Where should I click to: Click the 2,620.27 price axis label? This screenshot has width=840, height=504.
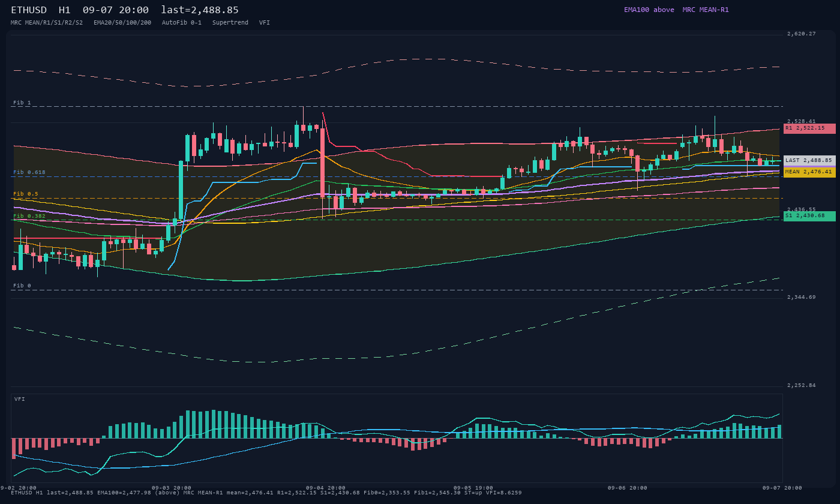click(802, 34)
